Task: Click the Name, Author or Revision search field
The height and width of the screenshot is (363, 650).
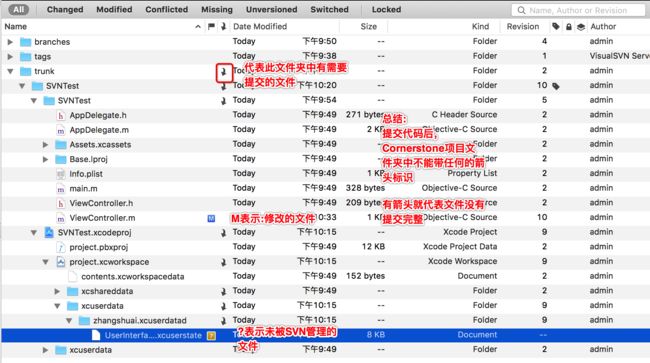Action: [x=578, y=10]
